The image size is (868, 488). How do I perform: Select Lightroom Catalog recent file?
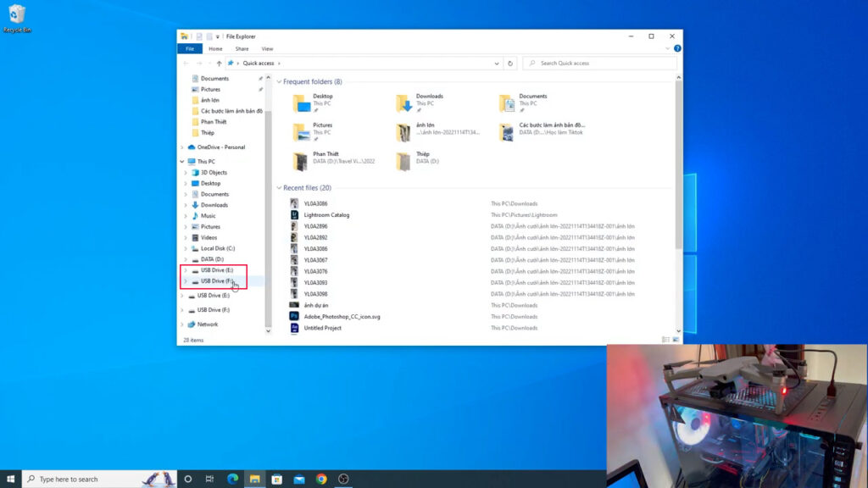click(x=326, y=215)
